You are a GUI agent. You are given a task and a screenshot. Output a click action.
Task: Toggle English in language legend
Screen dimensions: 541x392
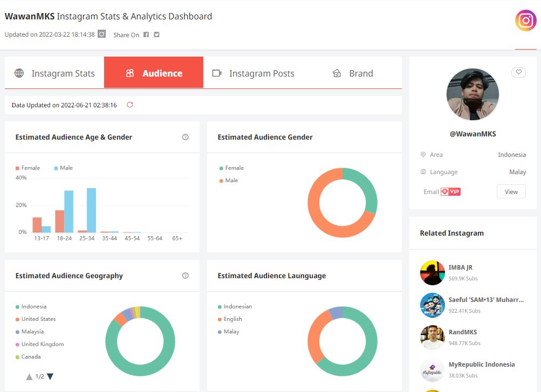[230, 319]
